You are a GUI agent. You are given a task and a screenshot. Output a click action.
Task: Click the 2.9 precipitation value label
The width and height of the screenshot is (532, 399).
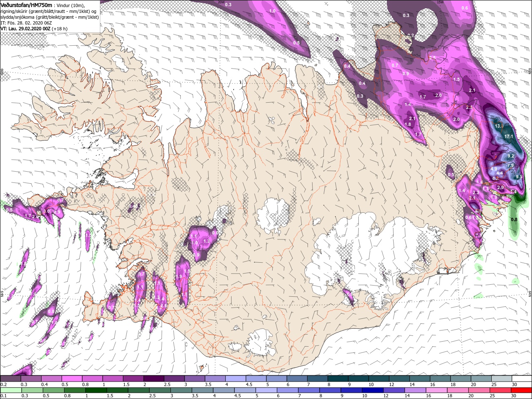click(x=500, y=188)
